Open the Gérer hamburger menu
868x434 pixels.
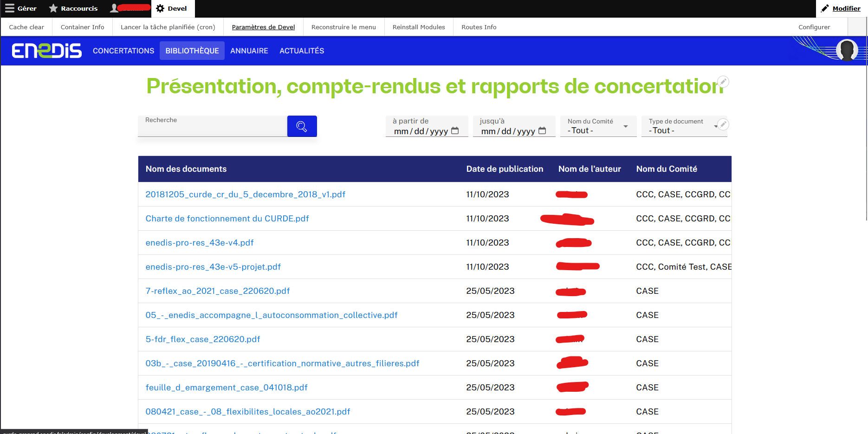pos(21,8)
